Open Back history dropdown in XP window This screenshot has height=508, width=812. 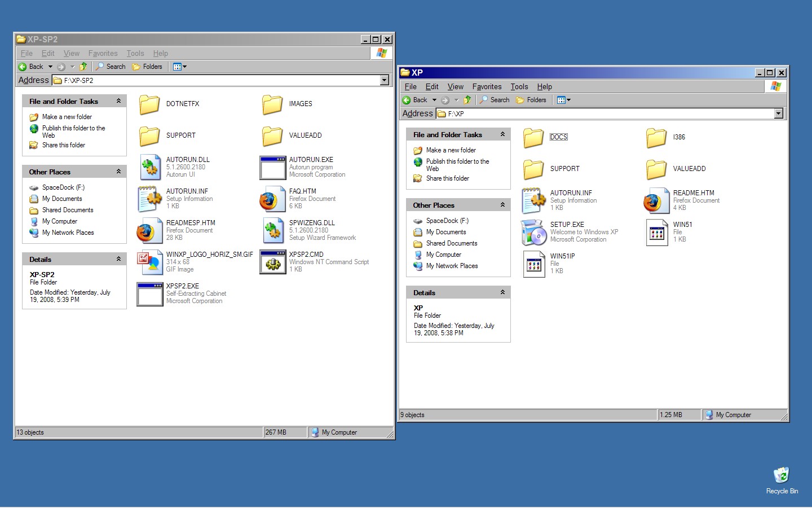434,100
